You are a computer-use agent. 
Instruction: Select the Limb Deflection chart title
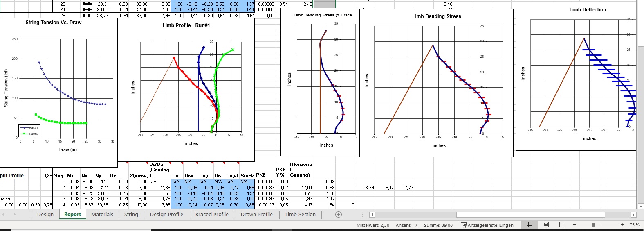pyautogui.click(x=588, y=10)
